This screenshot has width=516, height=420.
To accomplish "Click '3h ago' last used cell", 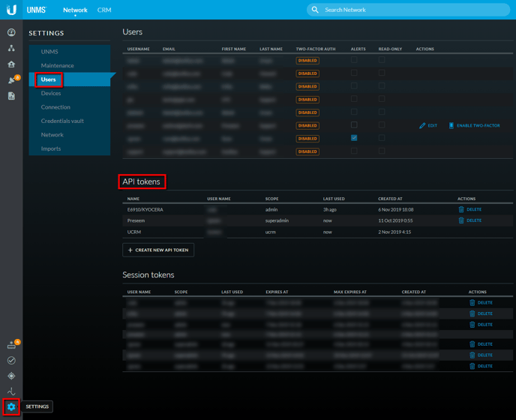I will (x=330, y=210).
